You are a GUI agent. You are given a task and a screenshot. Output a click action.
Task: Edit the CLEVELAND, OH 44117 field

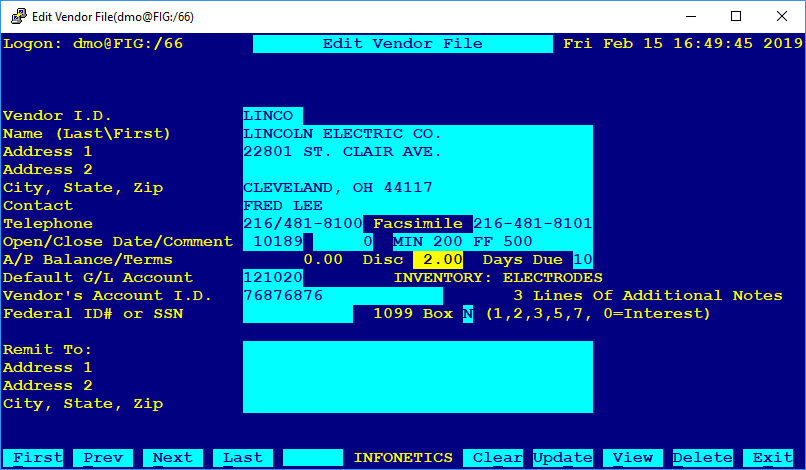pos(418,188)
